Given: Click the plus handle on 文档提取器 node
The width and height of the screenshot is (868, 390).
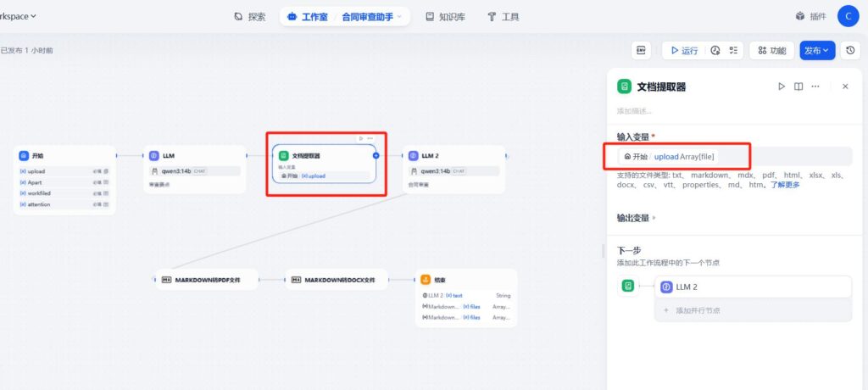Looking at the screenshot, I should click(376, 156).
